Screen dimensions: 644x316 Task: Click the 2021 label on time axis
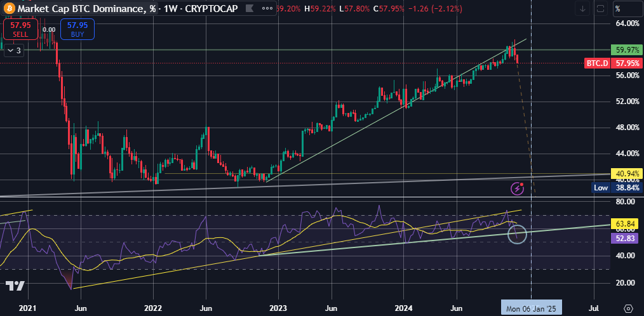29,308
